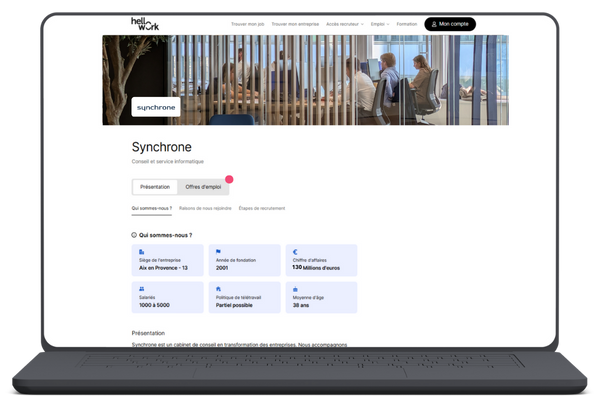Viewport: 600px width, 400px height.
Task: Open the Mon compte button
Action: coord(450,24)
